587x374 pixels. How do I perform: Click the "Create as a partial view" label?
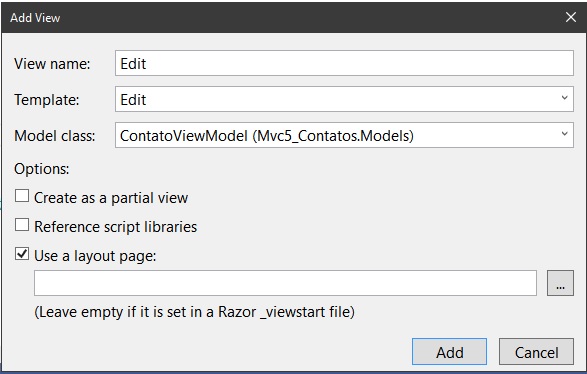(111, 198)
